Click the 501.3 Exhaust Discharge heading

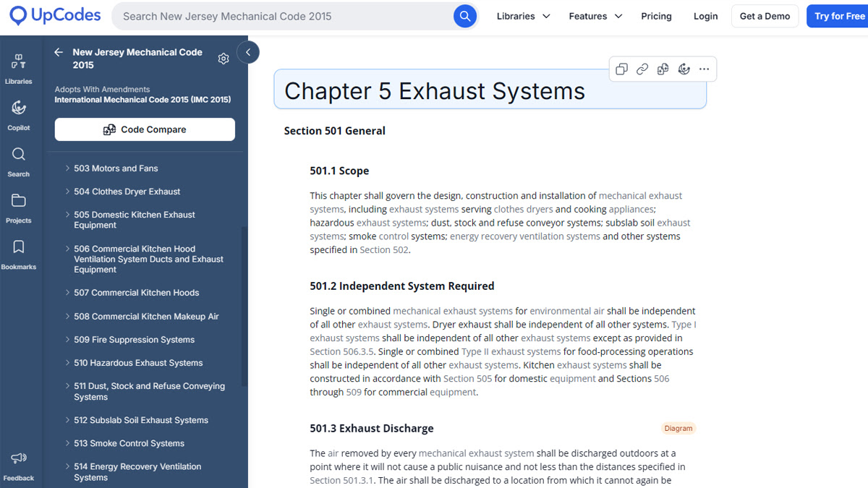(372, 429)
